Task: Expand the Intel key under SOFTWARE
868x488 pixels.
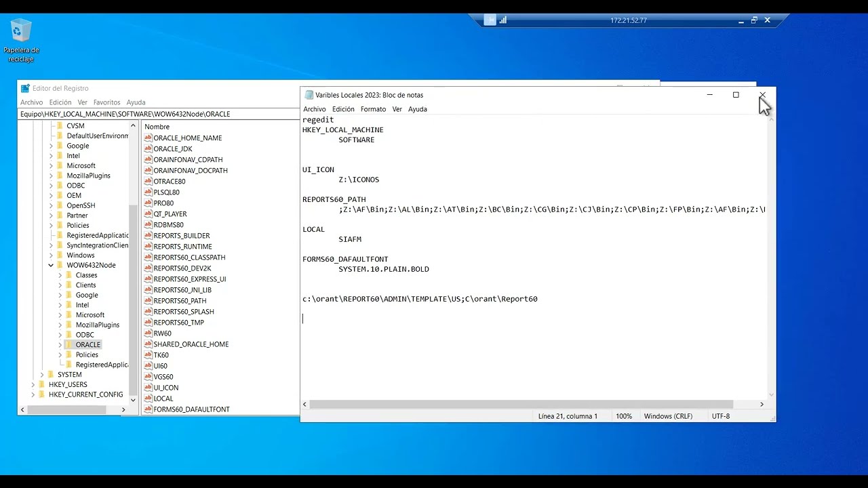Action: click(51, 156)
